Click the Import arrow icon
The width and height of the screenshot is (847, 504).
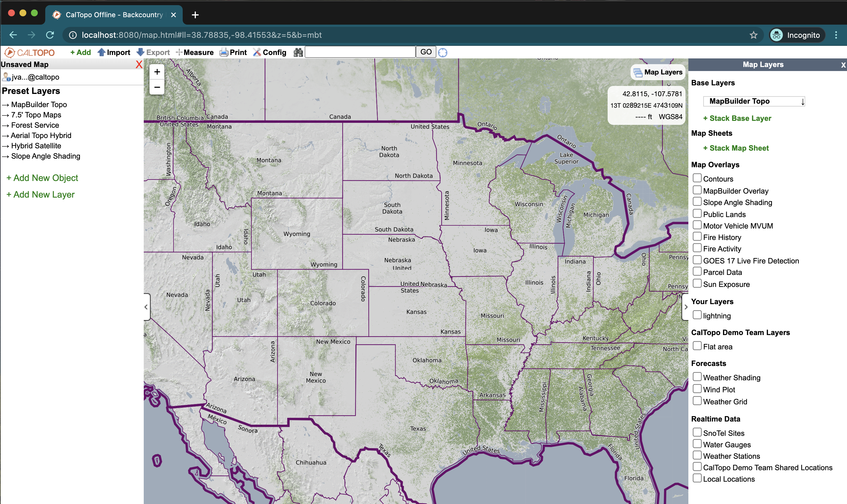[101, 52]
